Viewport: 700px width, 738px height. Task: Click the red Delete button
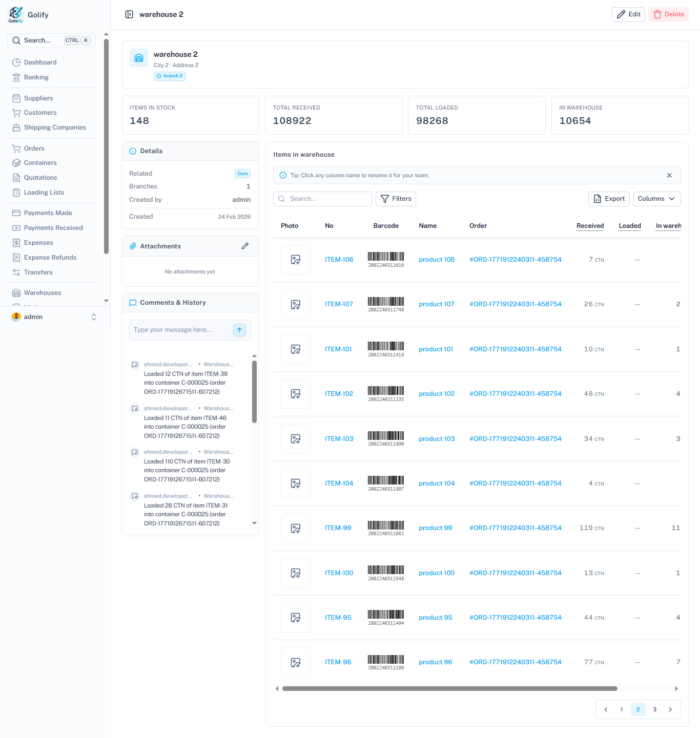668,14
